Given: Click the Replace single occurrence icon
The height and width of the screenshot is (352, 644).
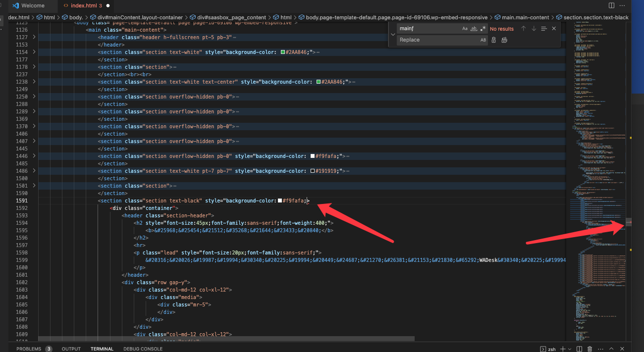Looking at the screenshot, I should 494,40.
